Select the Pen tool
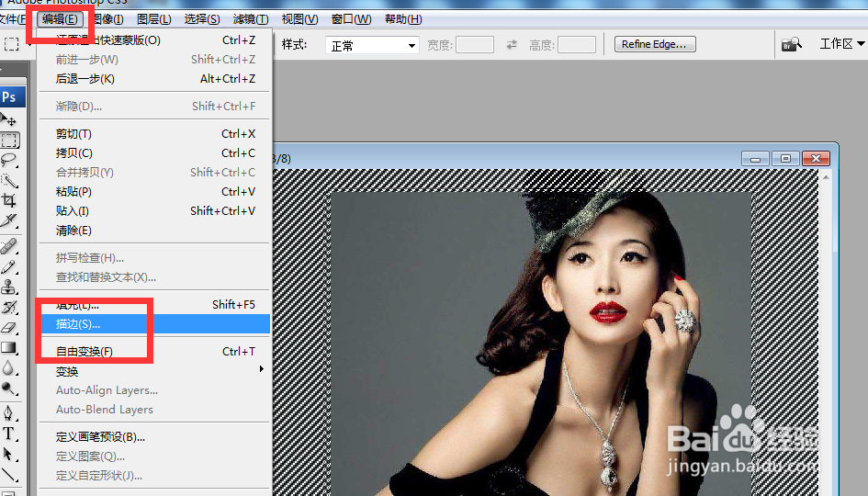 [9, 413]
